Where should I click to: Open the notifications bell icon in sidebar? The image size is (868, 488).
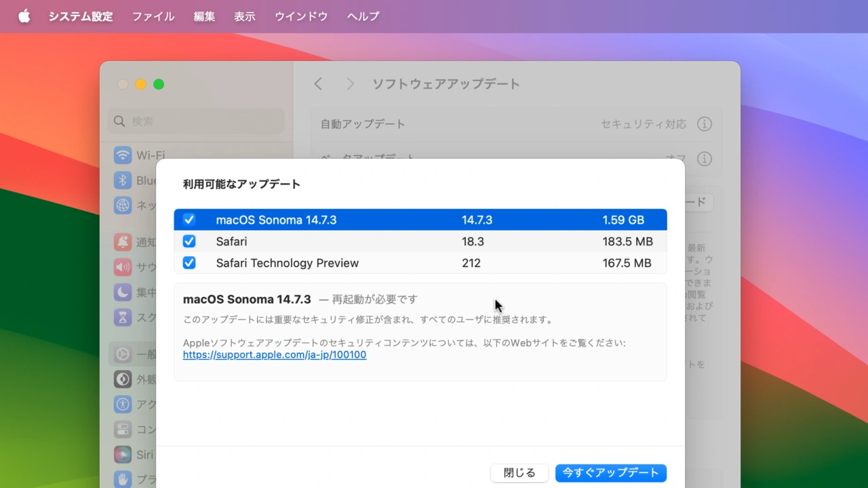pos(123,241)
